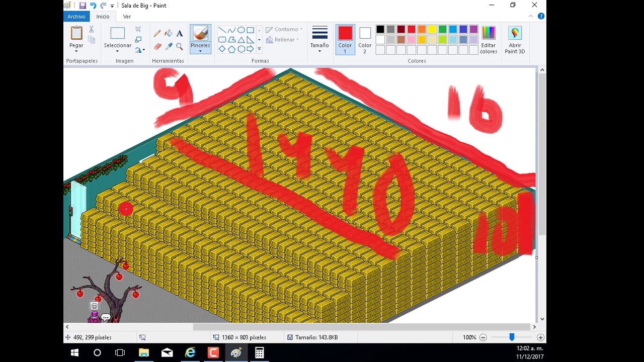Activate Color 1 foreground swatch

coord(345,40)
